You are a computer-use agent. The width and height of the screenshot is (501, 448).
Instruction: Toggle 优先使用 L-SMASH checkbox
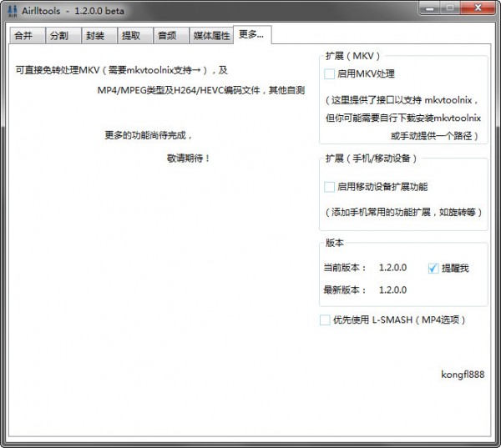(x=325, y=320)
